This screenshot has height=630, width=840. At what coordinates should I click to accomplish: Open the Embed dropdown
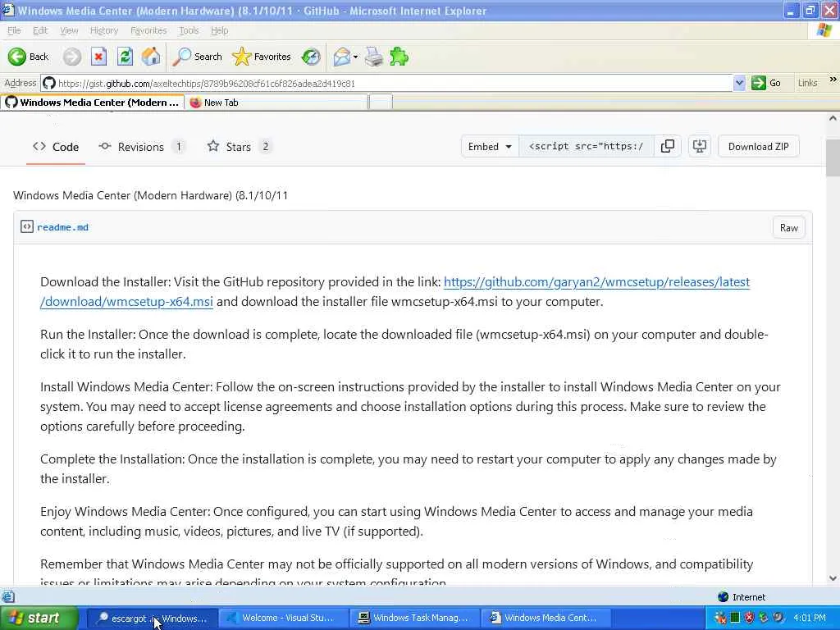490,146
